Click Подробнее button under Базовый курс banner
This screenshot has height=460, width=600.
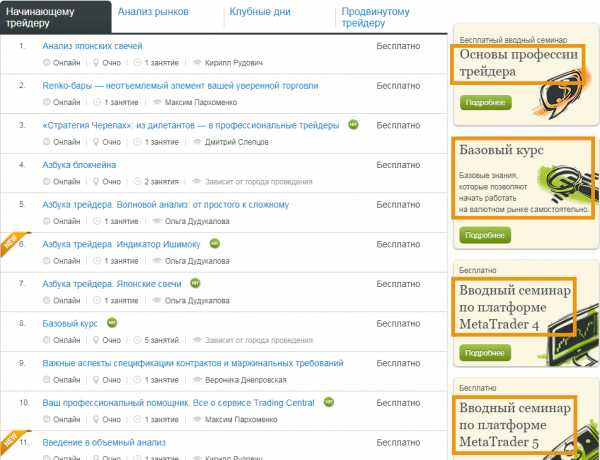[485, 235]
